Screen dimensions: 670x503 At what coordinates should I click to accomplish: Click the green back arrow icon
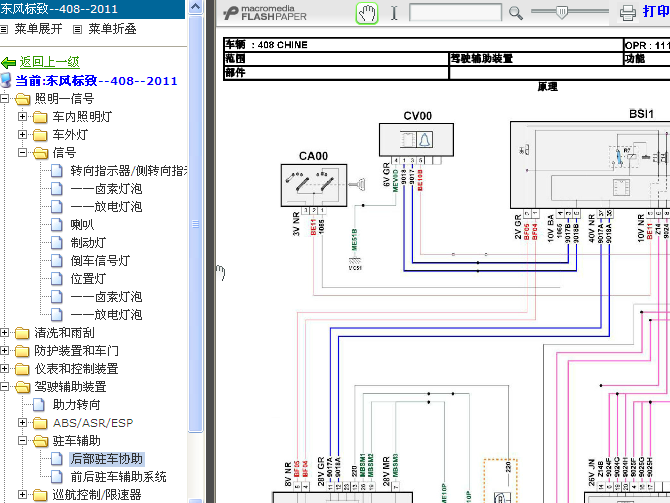click(x=9, y=63)
